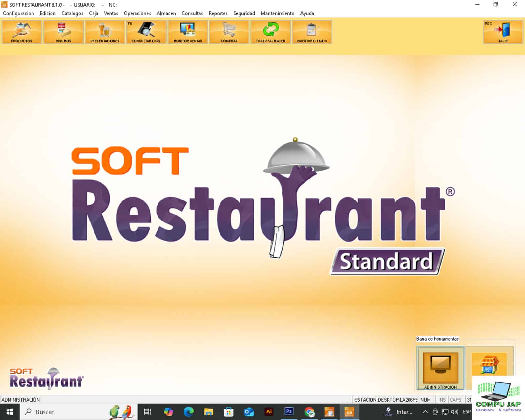Open the Ayuda menu
The image size is (525, 420).
307,13
